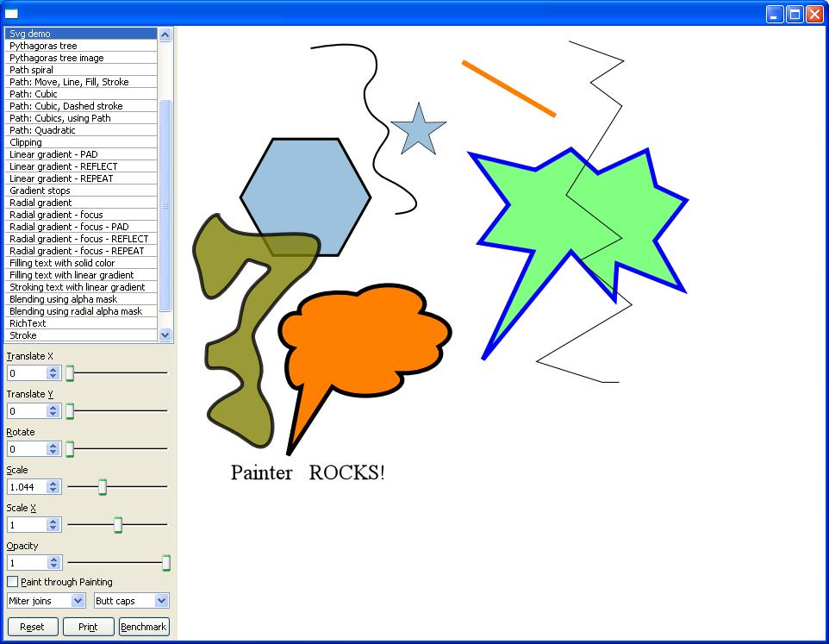This screenshot has height=644, width=829.
Task: Click the thick orange diagonal line
Action: click(x=508, y=88)
